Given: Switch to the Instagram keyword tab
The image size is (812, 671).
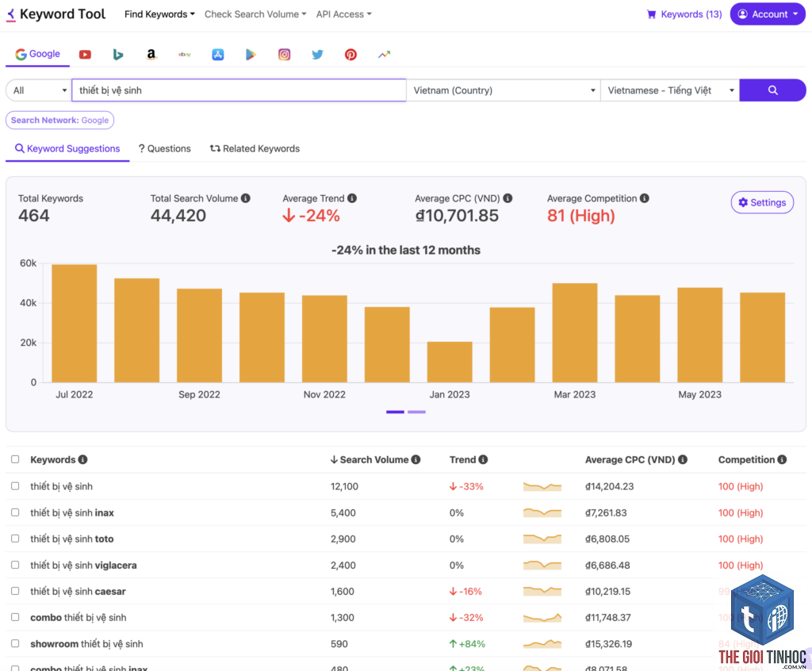Looking at the screenshot, I should pyautogui.click(x=285, y=55).
